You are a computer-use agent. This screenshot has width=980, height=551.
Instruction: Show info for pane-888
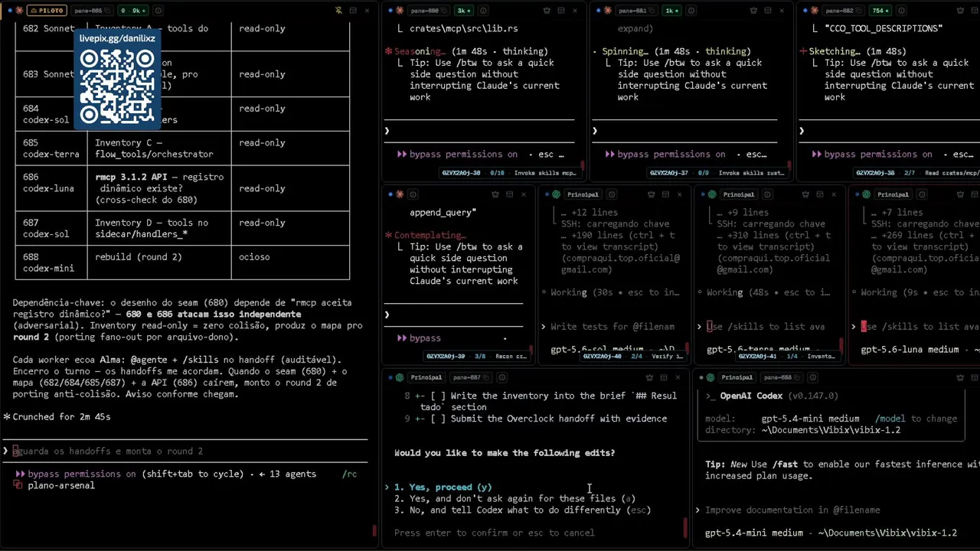812,377
